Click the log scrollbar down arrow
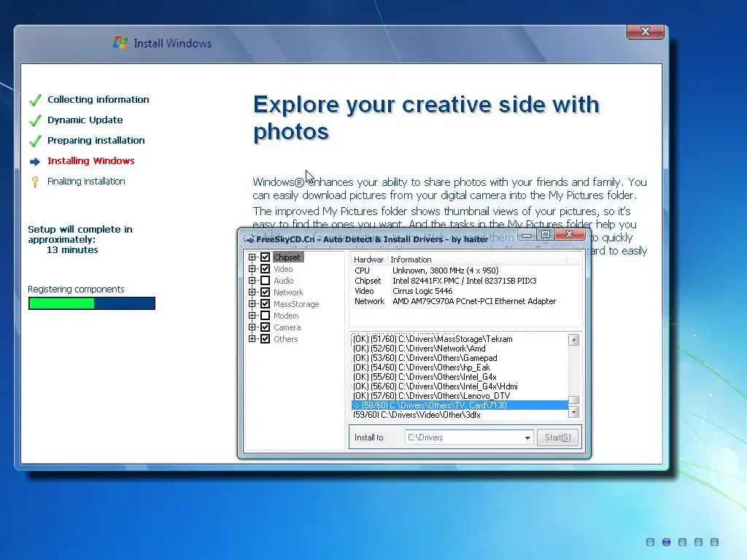This screenshot has height=560, width=747. 574,412
